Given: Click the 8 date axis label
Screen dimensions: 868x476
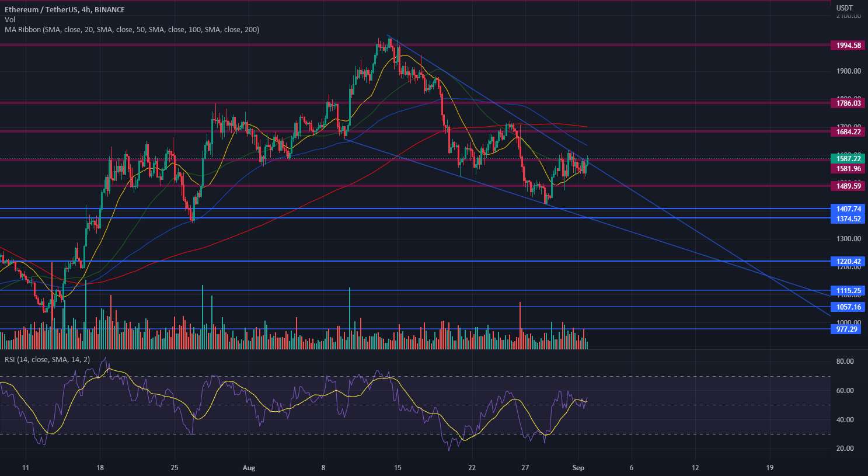Looking at the screenshot, I should [x=323, y=468].
